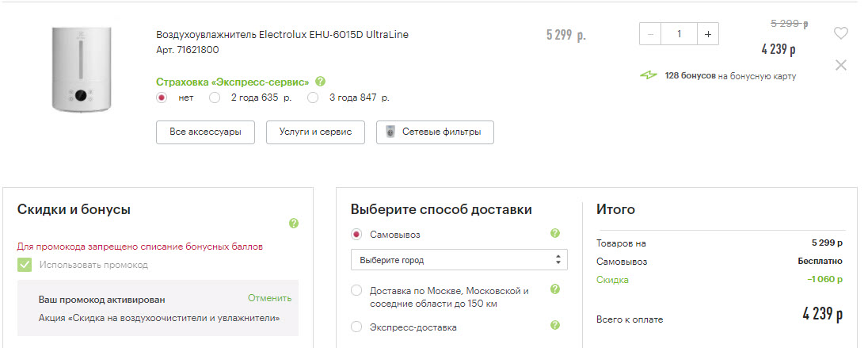Open the Electrolux EHU-6015D UltraLine product link
This screenshot has width=868, height=348.
click(282, 34)
